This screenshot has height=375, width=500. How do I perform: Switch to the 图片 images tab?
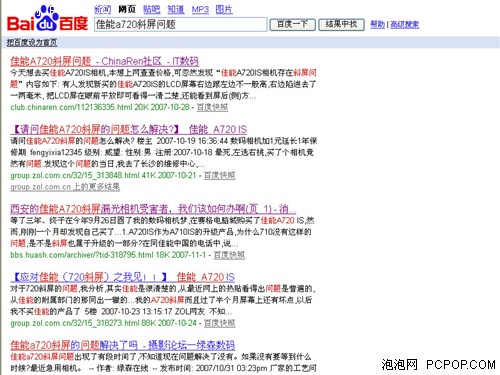(224, 9)
